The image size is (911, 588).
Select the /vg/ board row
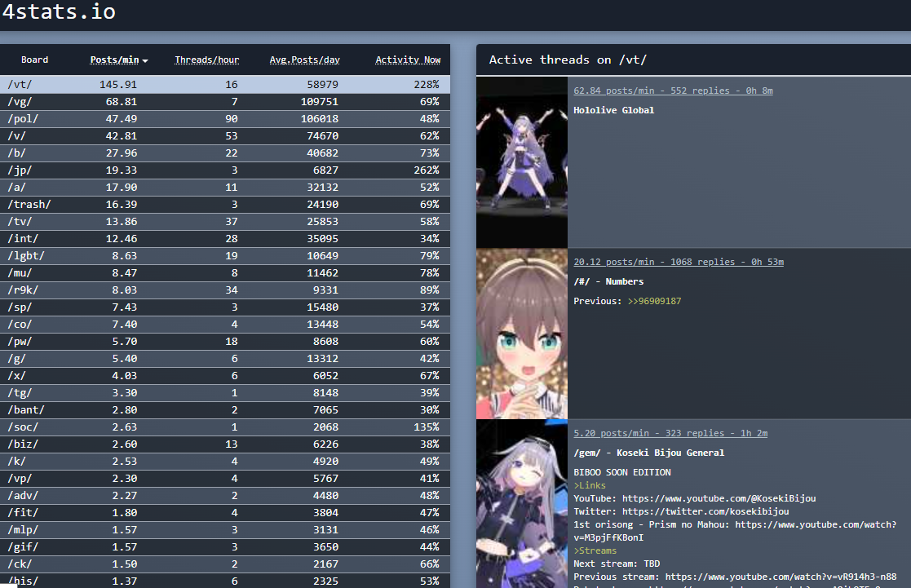225,102
